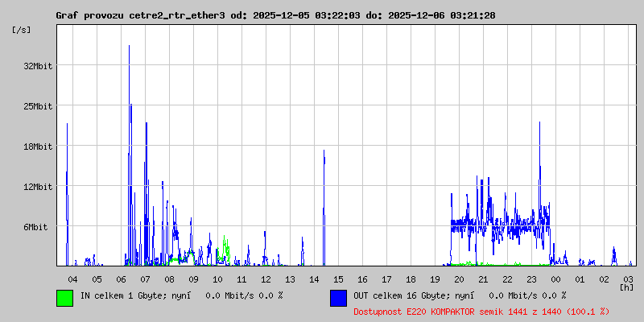Select hour 10 on the time axis
This screenshot has height=322, width=644.
pos(217,279)
